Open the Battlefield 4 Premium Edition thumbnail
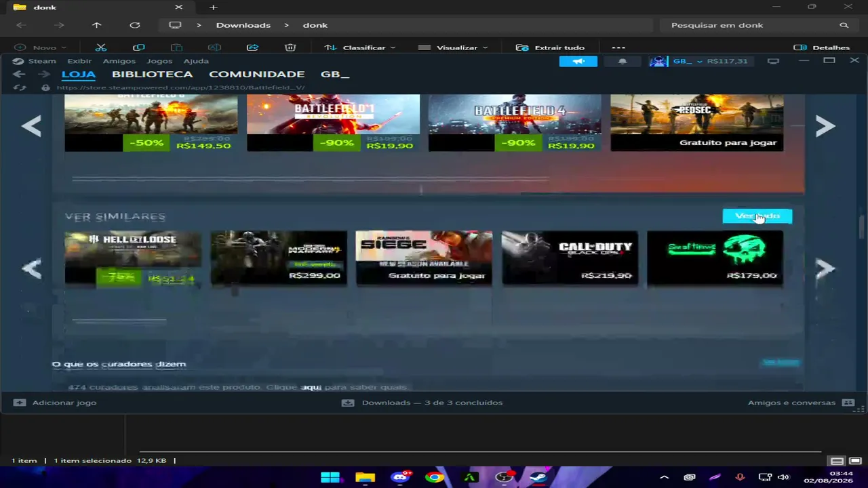The image size is (868, 488). click(x=515, y=123)
